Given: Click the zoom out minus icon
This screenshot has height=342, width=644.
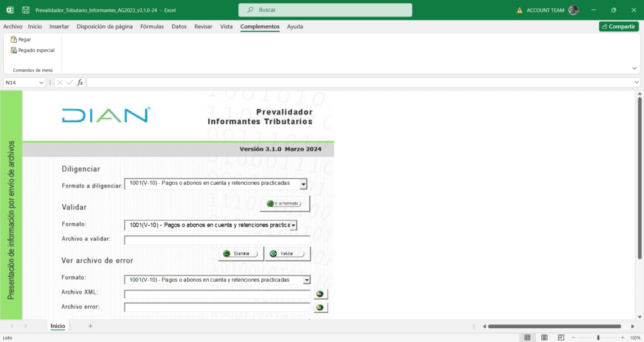Looking at the screenshot, I should tap(574, 338).
